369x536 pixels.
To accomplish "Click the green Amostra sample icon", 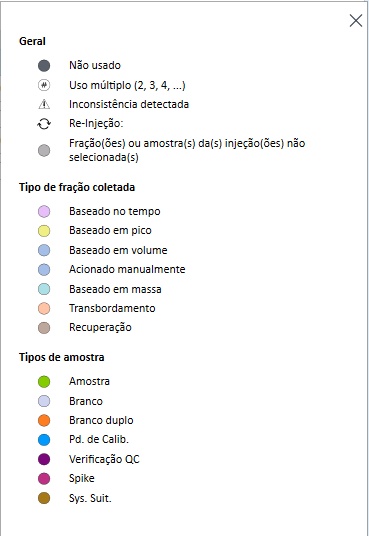I will point(44,381).
